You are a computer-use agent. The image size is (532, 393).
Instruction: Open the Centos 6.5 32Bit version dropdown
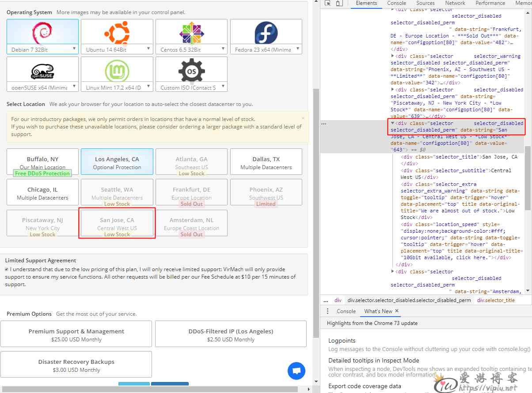[x=191, y=49]
